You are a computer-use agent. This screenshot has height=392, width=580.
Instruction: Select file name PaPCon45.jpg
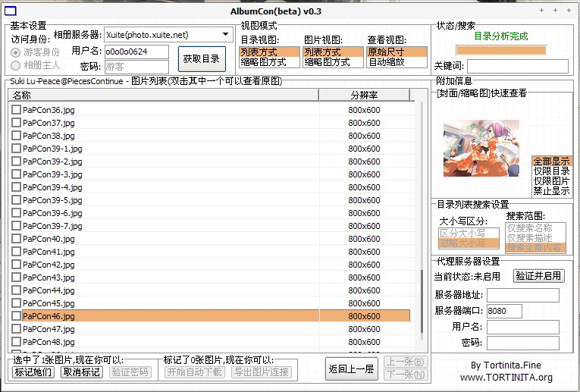[x=49, y=303]
